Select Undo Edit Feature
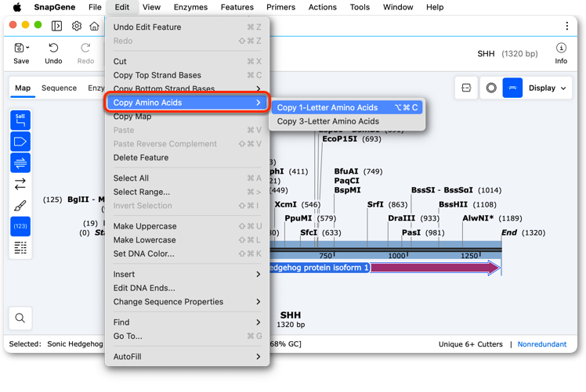This screenshot has width=586, height=392. click(187, 27)
